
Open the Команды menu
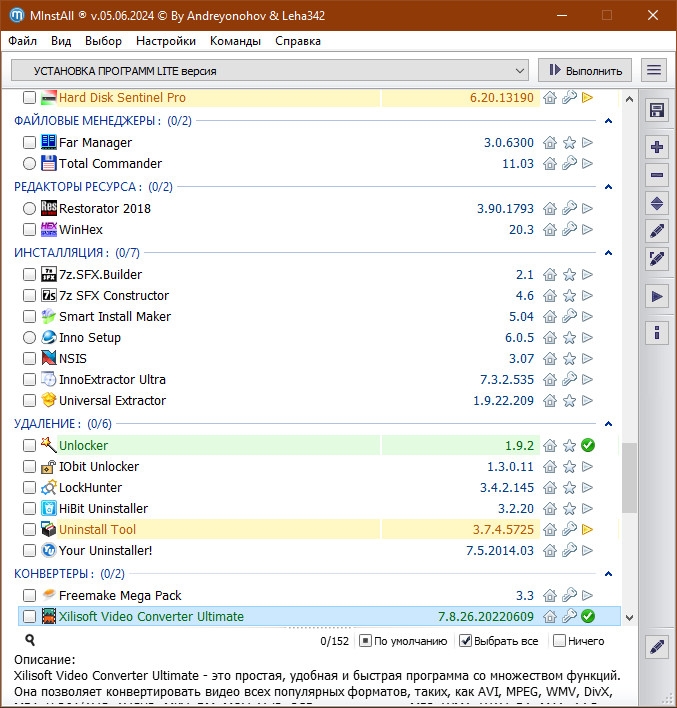coord(235,41)
